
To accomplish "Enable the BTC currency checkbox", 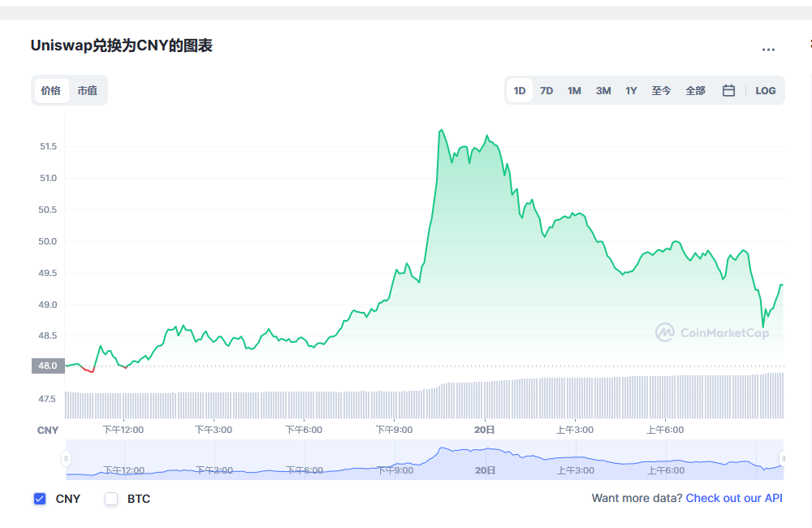I will point(111,499).
